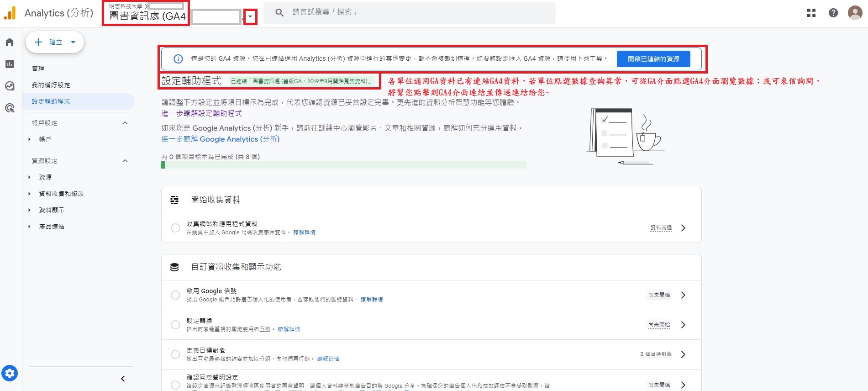The image size is (868, 391).
Task: Click the setup completion progress bar
Action: [344, 165]
